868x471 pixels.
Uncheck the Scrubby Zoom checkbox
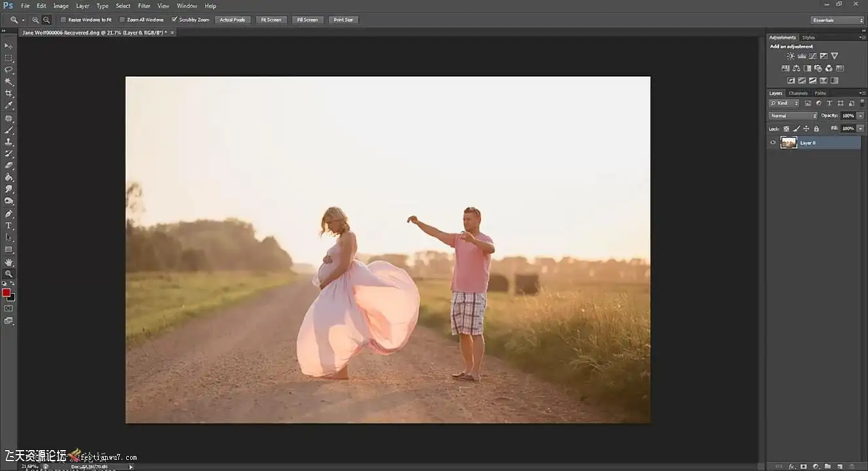click(174, 20)
